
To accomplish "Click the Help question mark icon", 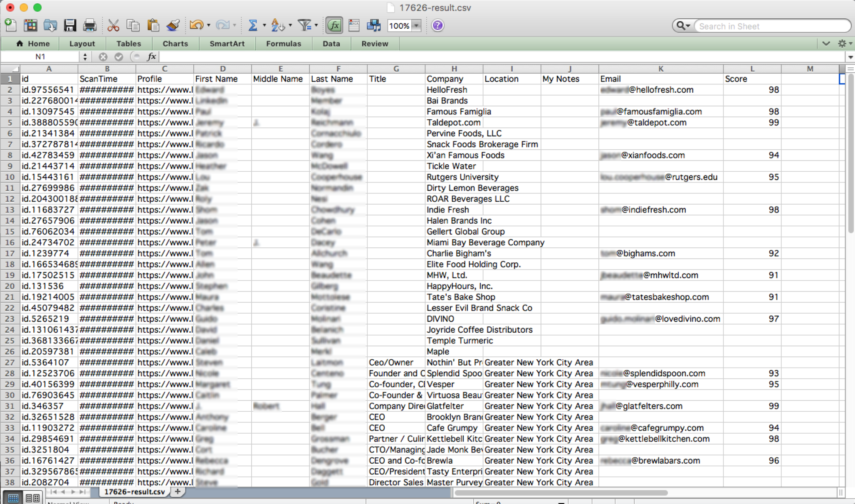I will 437,25.
